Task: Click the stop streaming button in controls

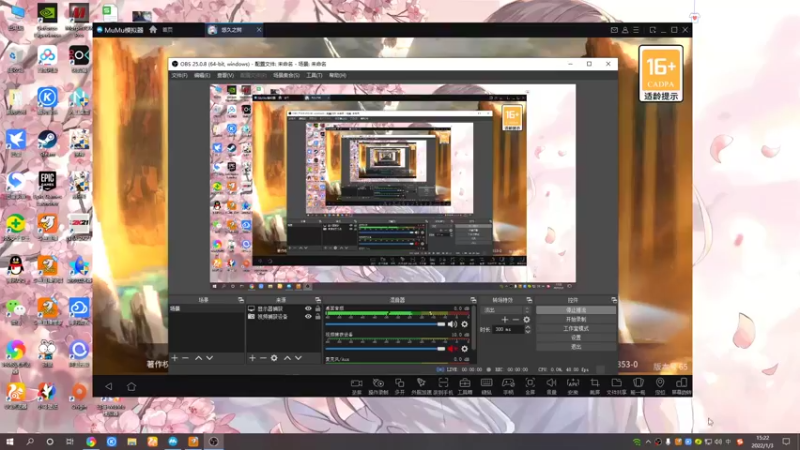Action: click(576, 310)
